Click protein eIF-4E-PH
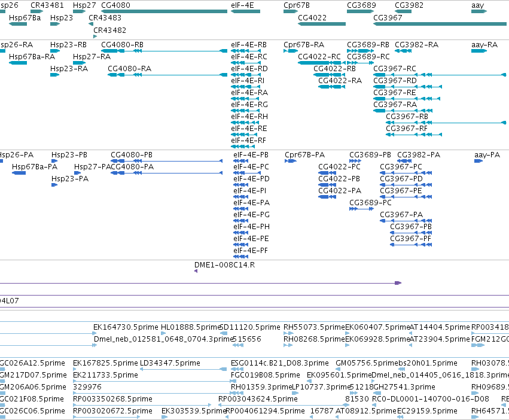Image resolution: width=509 pixels, height=420 pixels. [240, 233]
